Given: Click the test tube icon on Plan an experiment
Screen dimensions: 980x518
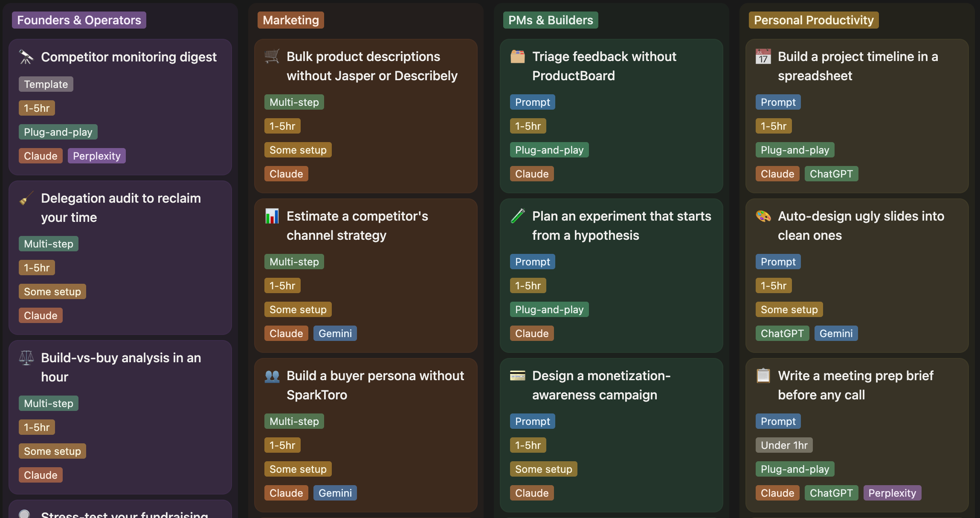Looking at the screenshot, I should pos(518,216).
